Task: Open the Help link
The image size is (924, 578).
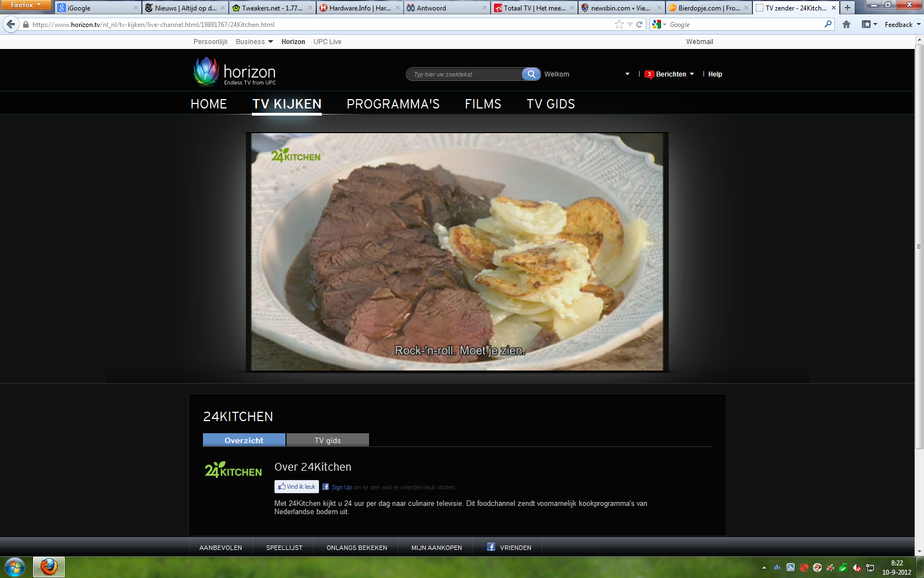Action: (715, 74)
